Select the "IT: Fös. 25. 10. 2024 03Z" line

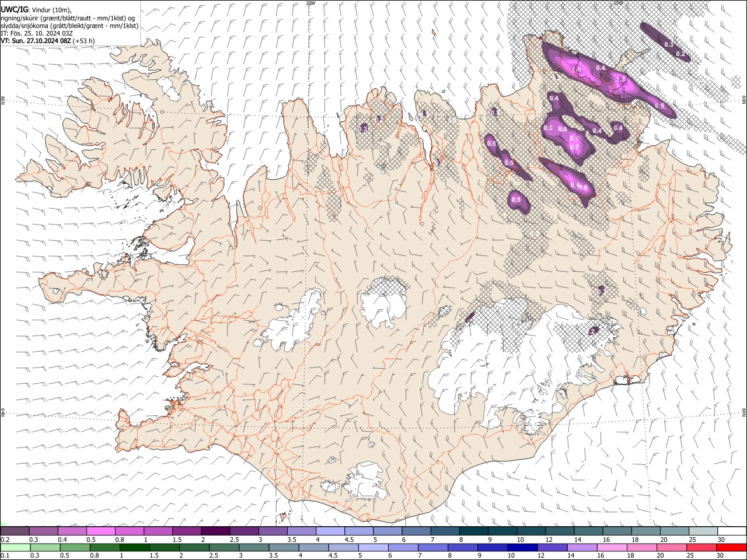37,33
